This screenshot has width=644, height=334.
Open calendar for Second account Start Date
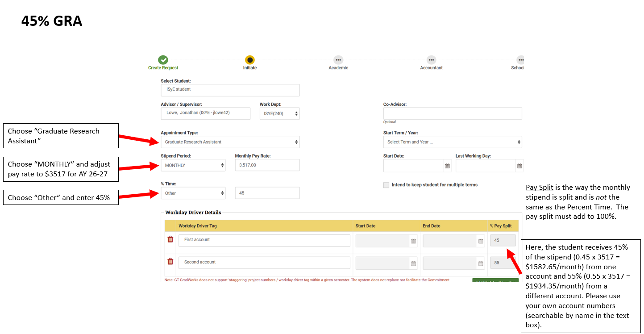[413, 263]
